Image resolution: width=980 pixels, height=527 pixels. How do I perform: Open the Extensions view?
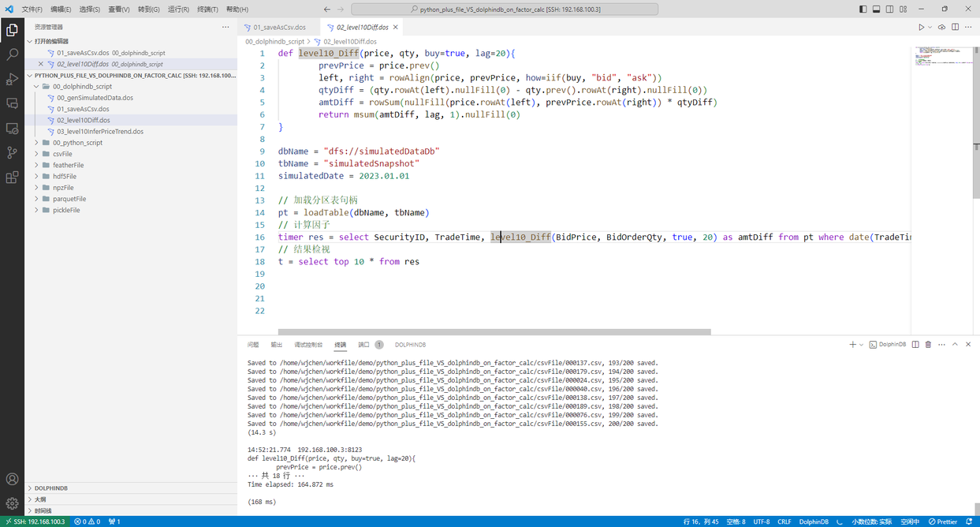[11, 178]
